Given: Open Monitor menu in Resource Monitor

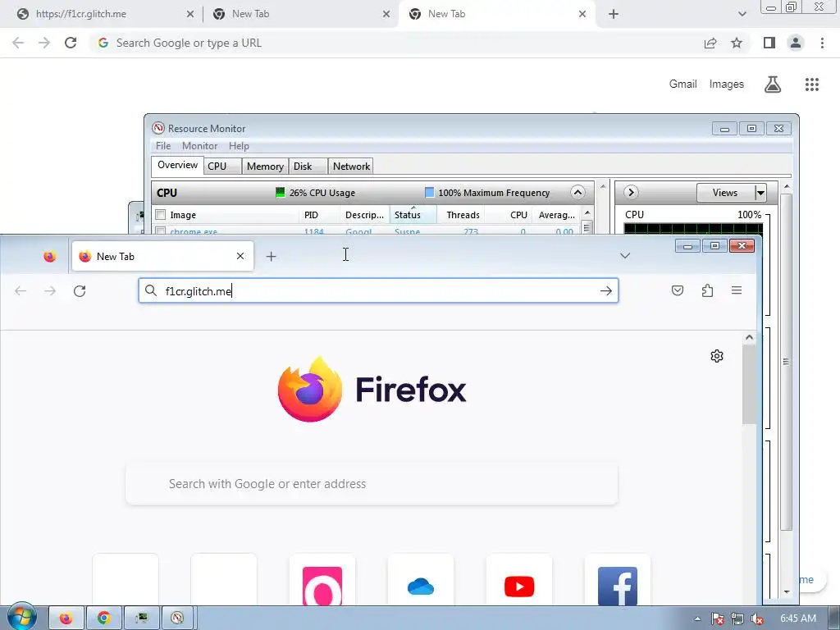Looking at the screenshot, I should (200, 146).
